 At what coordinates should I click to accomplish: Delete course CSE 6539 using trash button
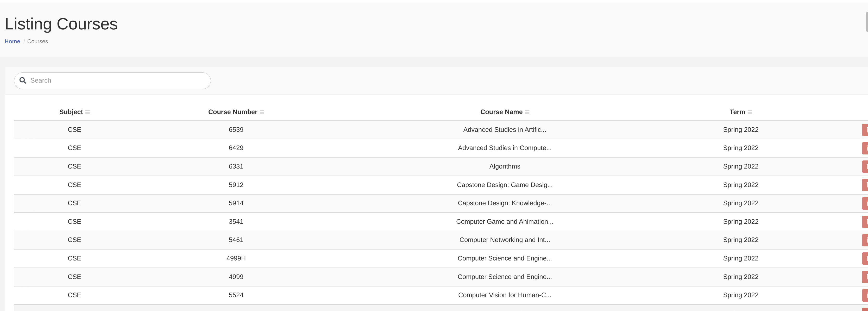(x=865, y=130)
